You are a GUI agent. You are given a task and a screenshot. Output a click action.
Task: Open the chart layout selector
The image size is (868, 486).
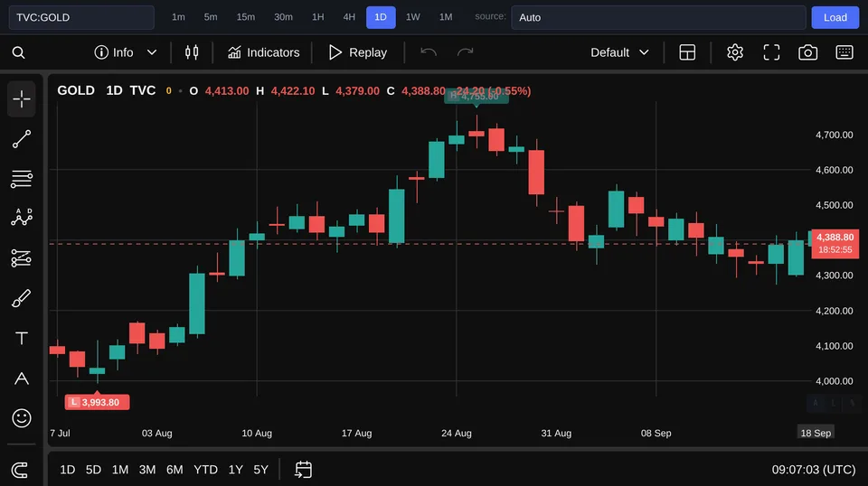point(687,52)
